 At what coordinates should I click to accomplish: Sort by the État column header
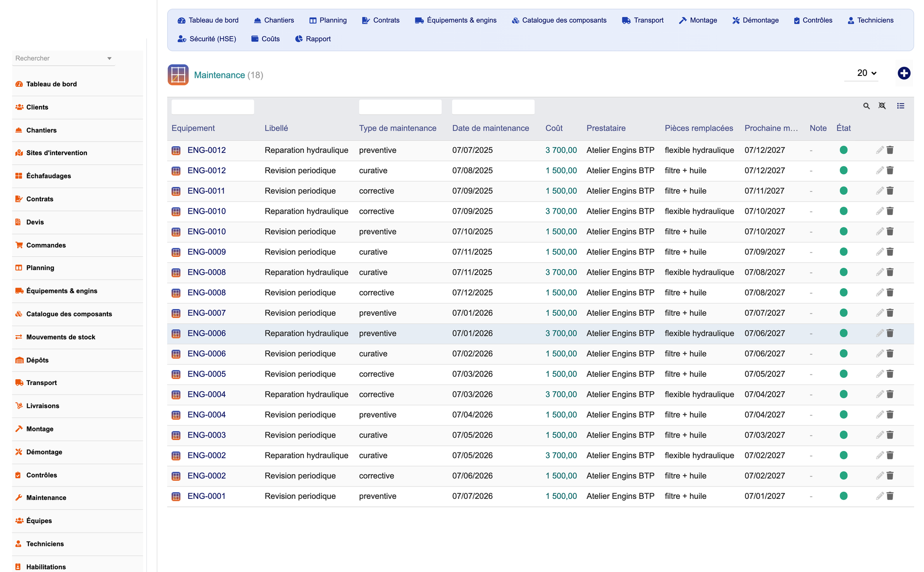[x=843, y=128]
